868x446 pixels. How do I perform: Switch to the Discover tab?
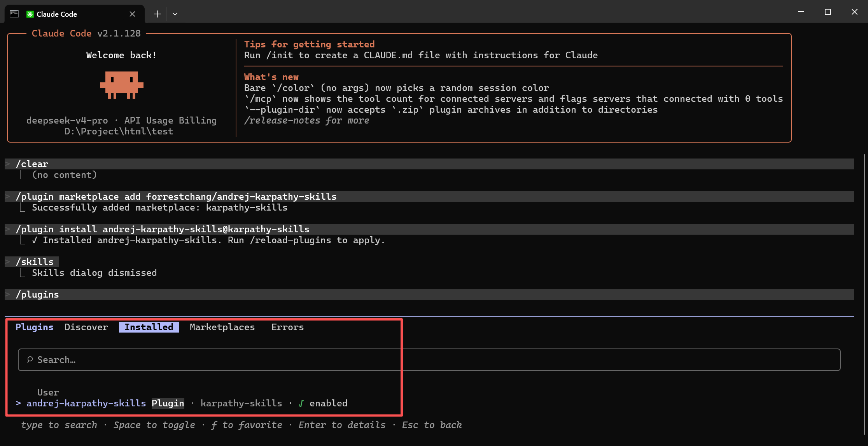pyautogui.click(x=86, y=327)
